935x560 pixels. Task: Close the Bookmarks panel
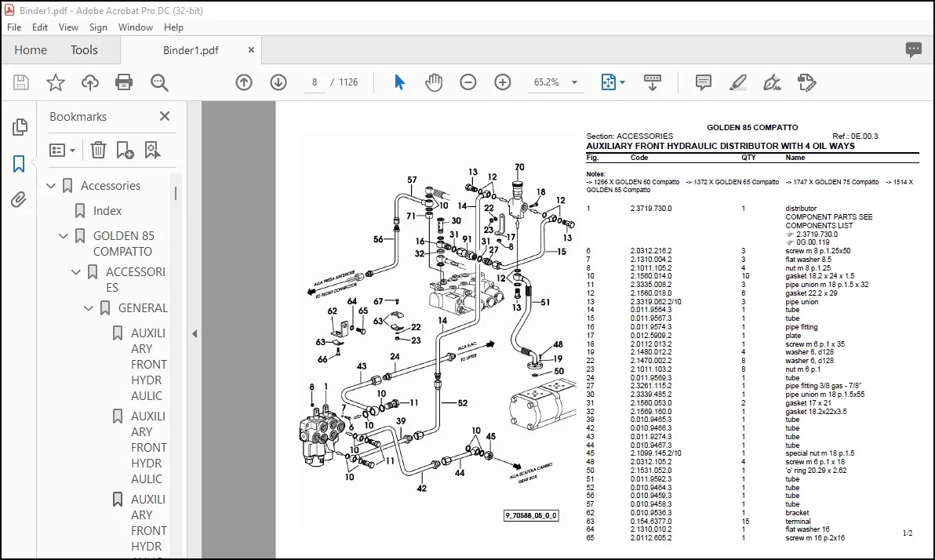165,116
